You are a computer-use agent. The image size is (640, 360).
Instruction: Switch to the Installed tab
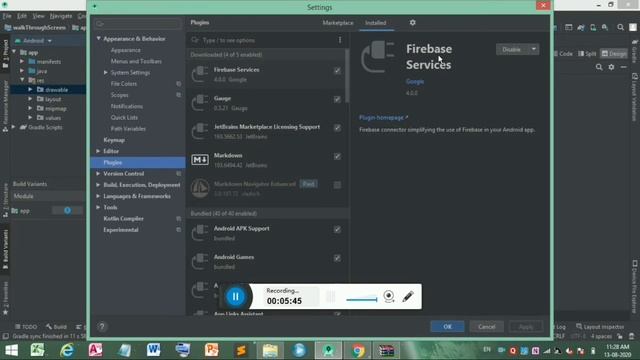(x=376, y=23)
